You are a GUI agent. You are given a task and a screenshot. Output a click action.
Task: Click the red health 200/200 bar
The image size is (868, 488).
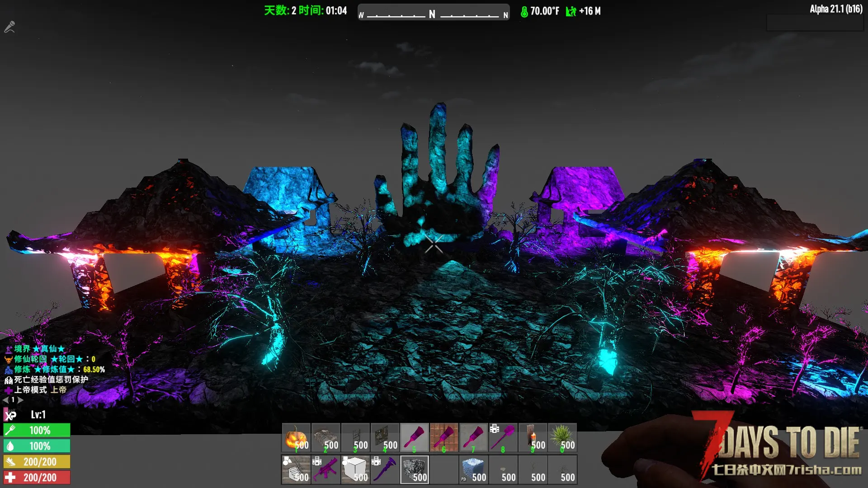coord(37,478)
